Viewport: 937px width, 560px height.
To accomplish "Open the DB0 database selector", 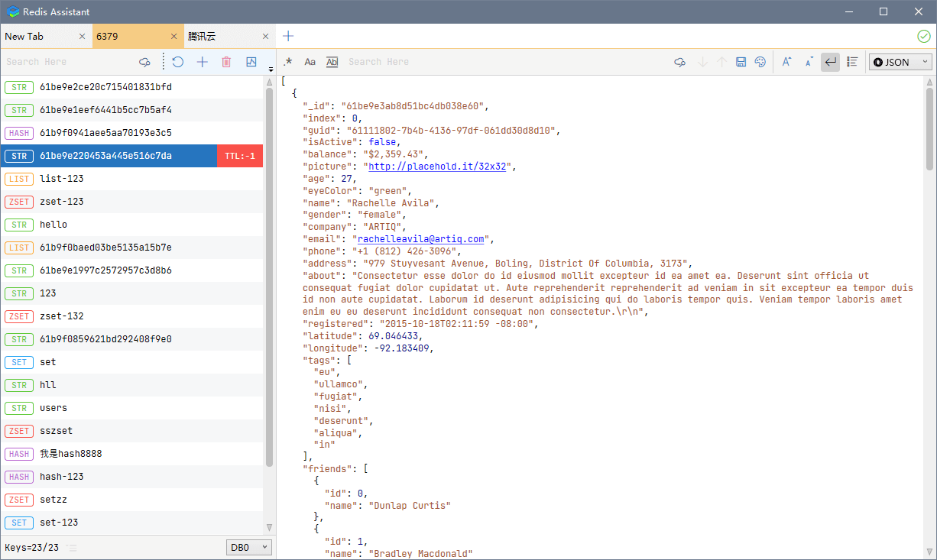I will tap(249, 547).
